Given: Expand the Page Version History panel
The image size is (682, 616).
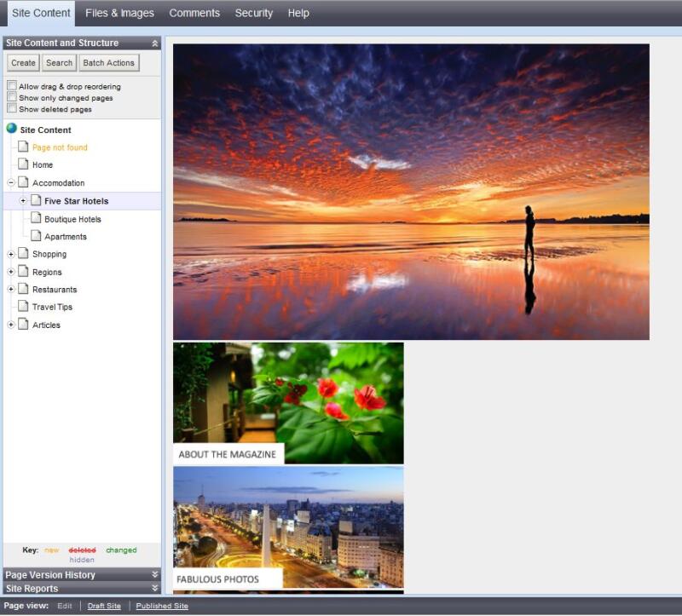Looking at the screenshot, I should click(x=155, y=575).
